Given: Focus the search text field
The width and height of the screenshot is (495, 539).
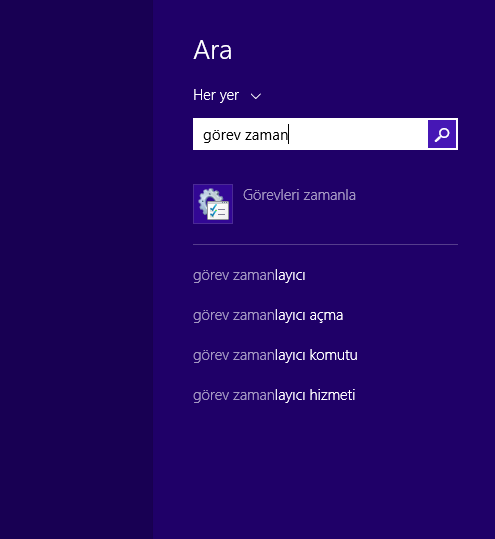Looking at the screenshot, I should [310, 134].
